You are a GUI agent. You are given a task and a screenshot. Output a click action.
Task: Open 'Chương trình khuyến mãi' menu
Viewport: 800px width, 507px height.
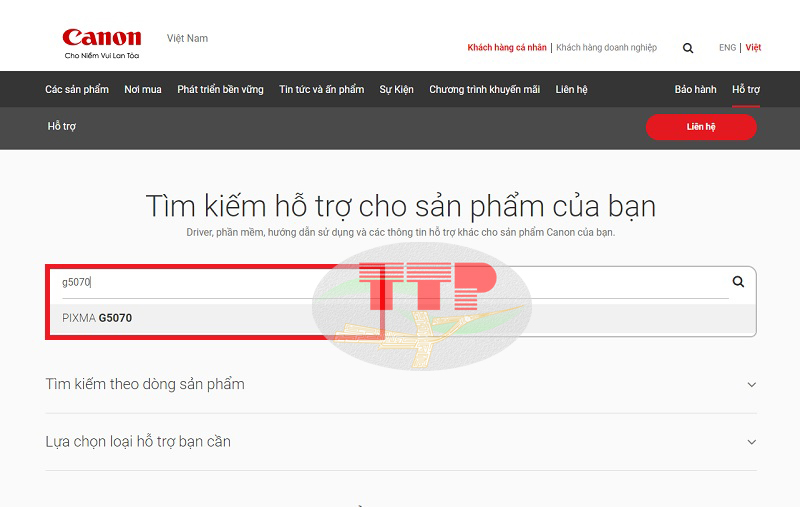pos(484,89)
